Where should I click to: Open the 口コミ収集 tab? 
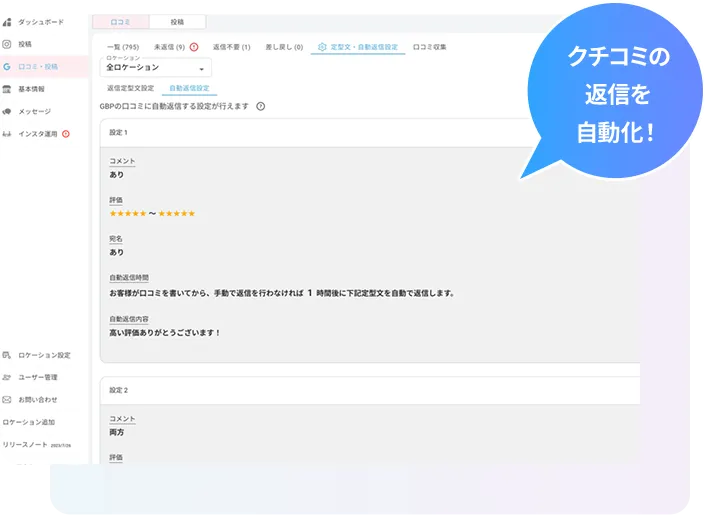(430, 47)
